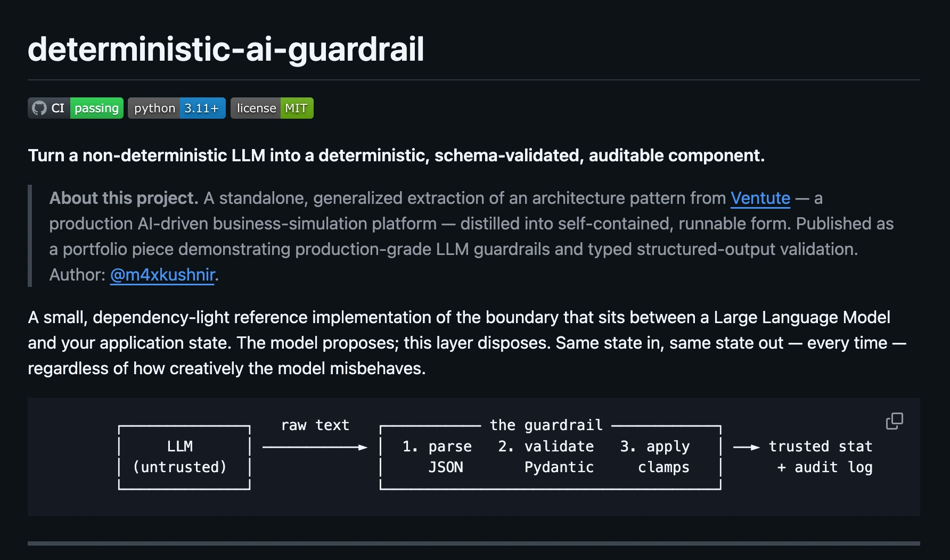
Task: Click 'the guardrail' label in diagram
Action: (x=546, y=425)
